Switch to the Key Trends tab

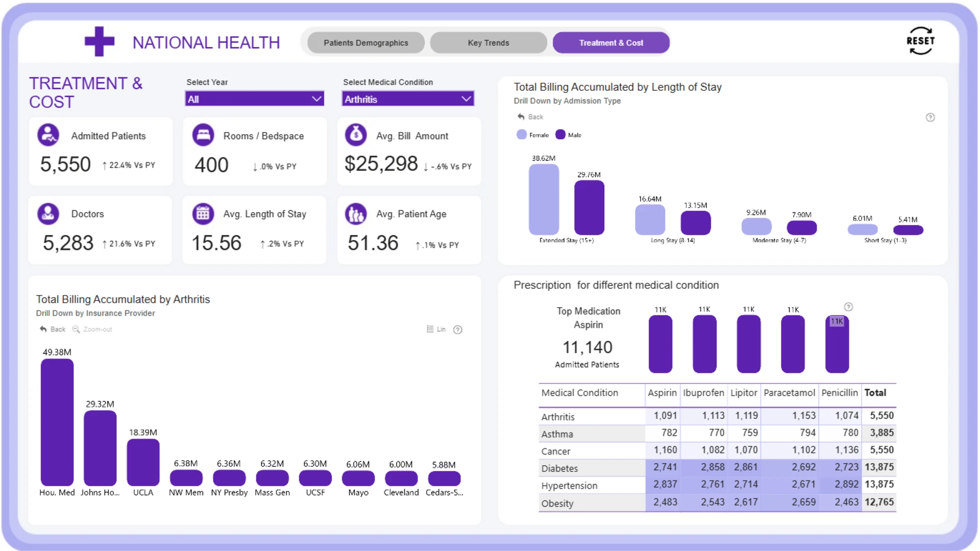point(488,43)
